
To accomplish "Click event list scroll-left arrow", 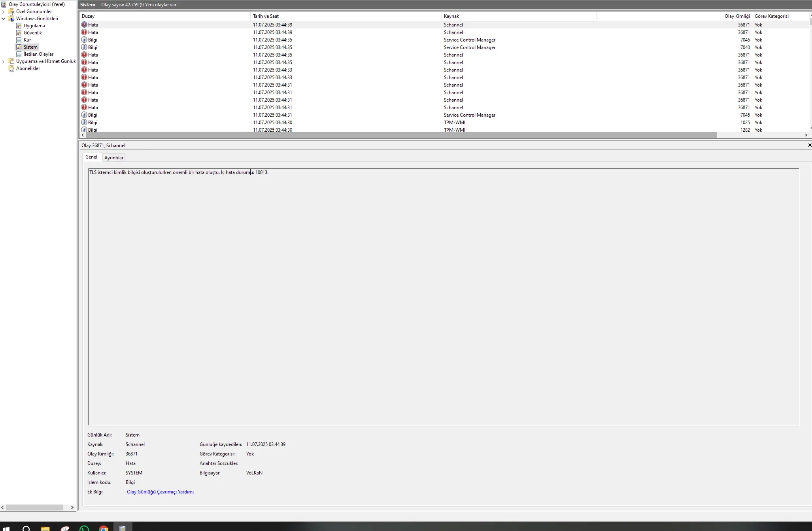I will [x=83, y=135].
